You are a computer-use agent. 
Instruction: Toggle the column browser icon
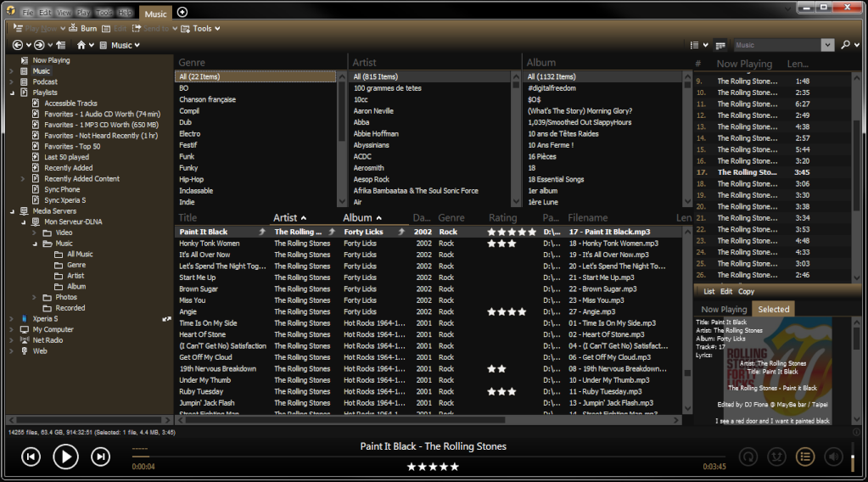pos(720,45)
